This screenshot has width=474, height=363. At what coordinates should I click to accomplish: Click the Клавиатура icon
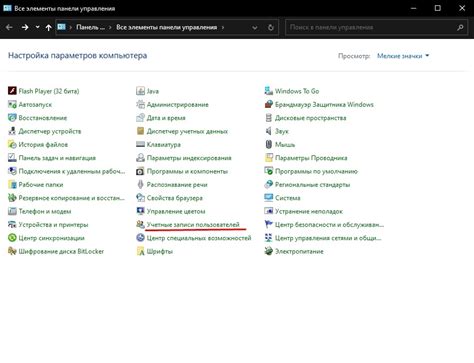coord(140,144)
